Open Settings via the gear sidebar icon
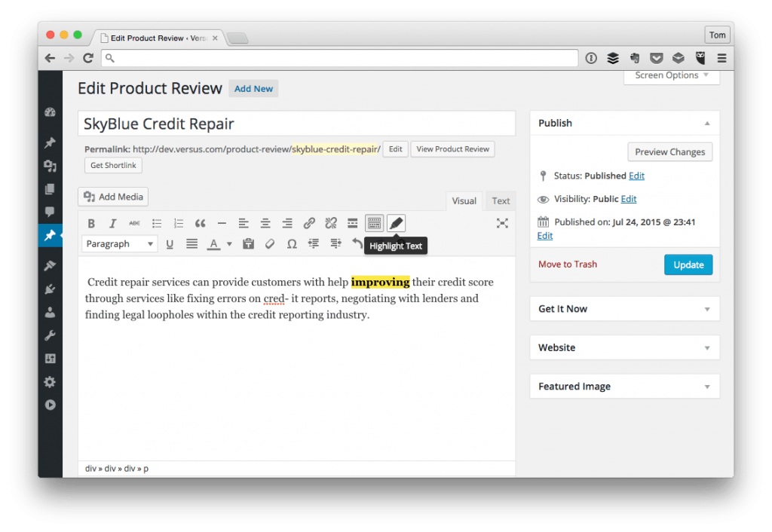The width and height of the screenshot is (772, 532). [50, 382]
